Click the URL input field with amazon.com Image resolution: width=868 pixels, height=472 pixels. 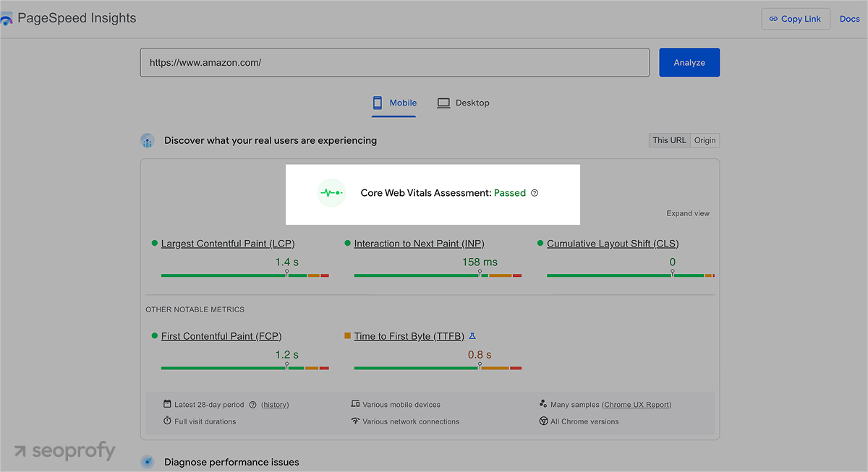394,63
